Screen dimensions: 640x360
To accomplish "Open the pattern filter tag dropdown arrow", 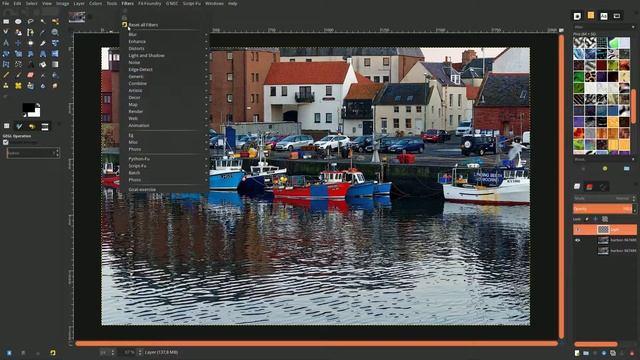I will tap(633, 27).
